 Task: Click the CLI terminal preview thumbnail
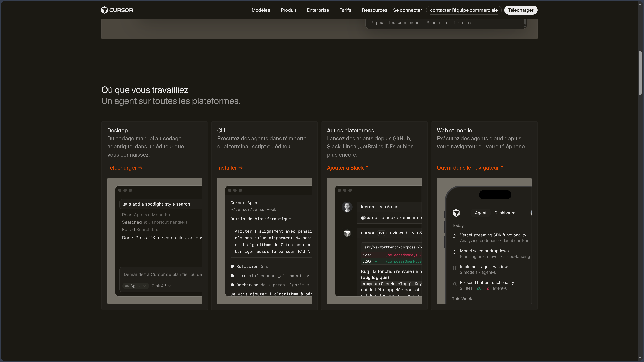tap(264, 241)
